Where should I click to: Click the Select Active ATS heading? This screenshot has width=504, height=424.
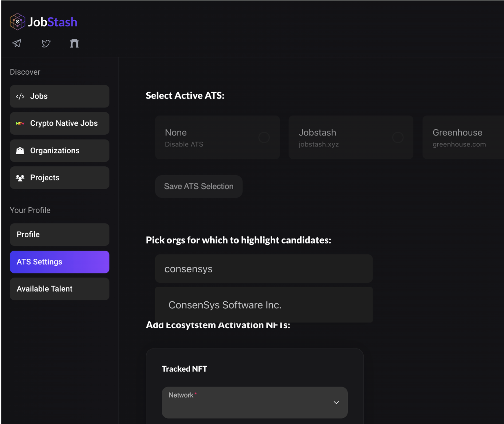click(185, 96)
